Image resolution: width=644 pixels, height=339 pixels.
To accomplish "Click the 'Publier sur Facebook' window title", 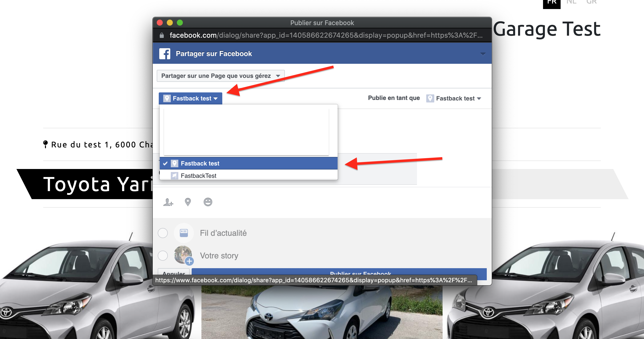I will click(322, 23).
